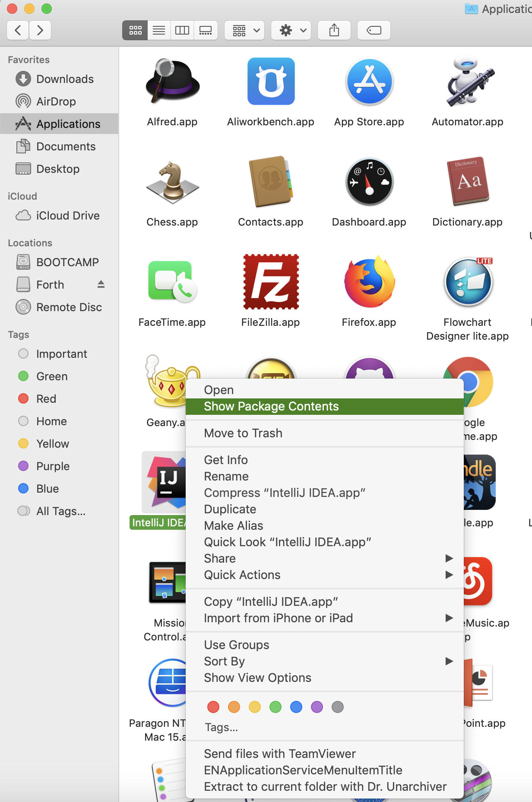Image resolution: width=532 pixels, height=802 pixels.
Task: Select the Dashboard.app gauge icon
Action: click(369, 182)
